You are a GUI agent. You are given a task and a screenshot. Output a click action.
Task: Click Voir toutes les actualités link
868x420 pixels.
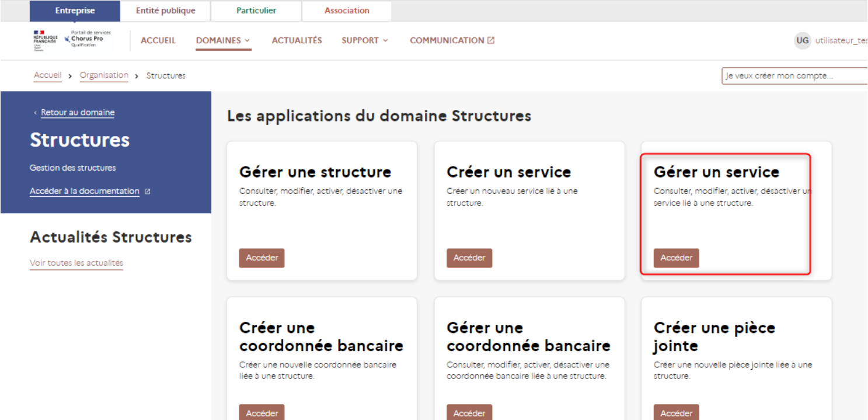click(76, 263)
